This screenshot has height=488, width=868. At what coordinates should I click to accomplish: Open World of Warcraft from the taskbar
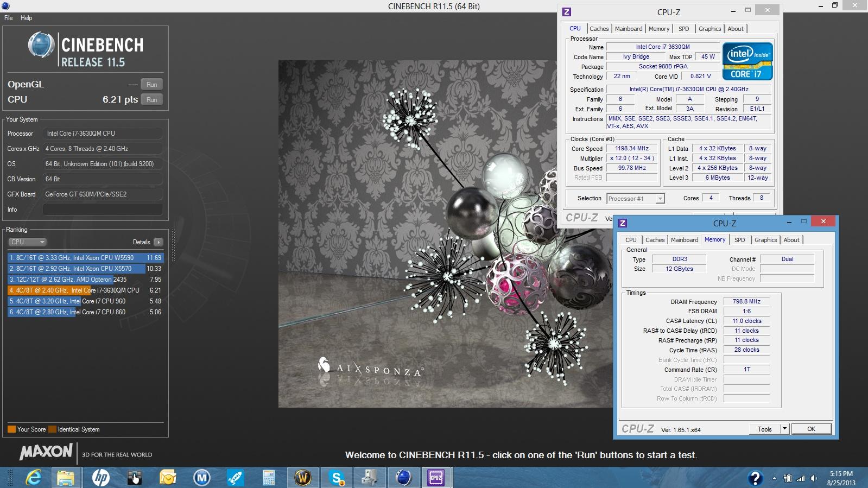(x=302, y=478)
